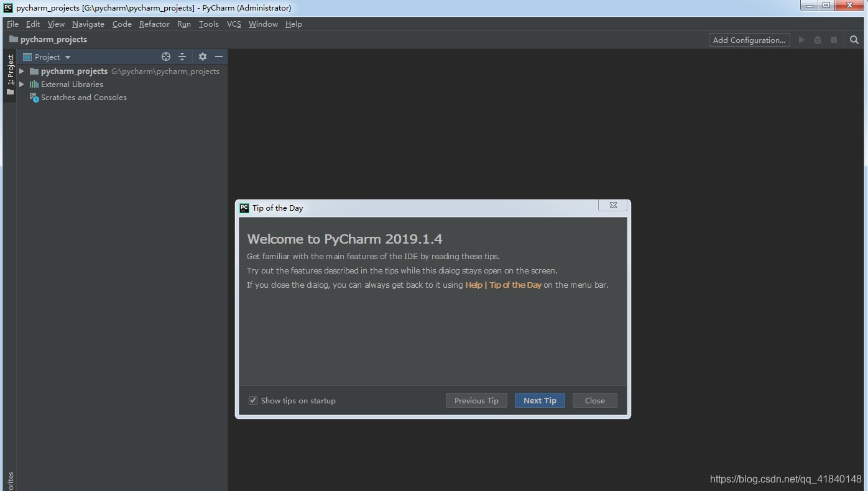
Task: Click the Close button in the tip dialog
Action: coord(595,400)
